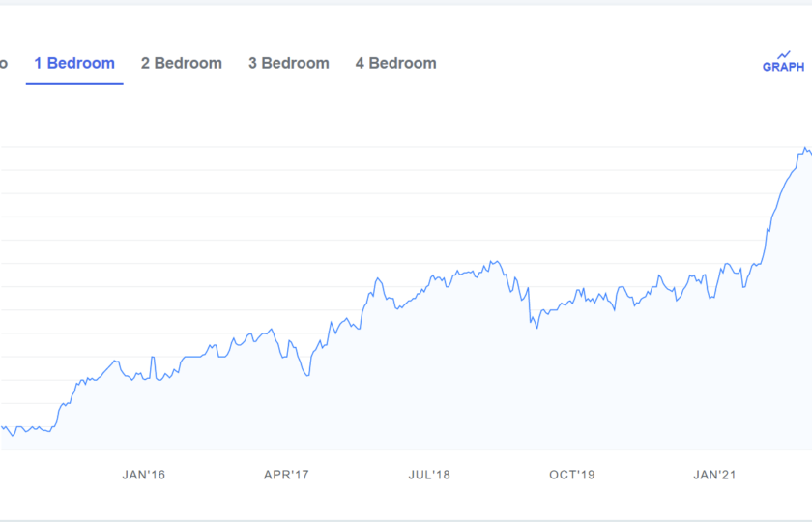This screenshot has width=812, height=522.
Task: Click the OCT'19 axis label
Action: tap(571, 475)
